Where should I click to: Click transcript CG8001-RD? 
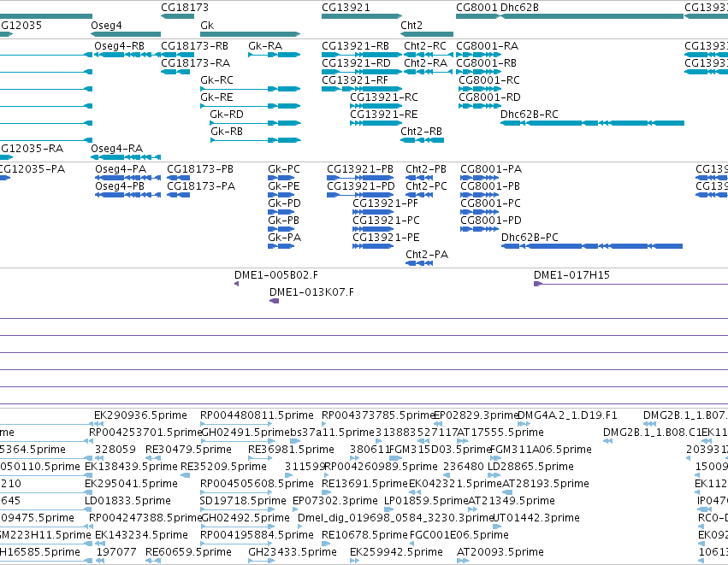pyautogui.click(x=490, y=97)
